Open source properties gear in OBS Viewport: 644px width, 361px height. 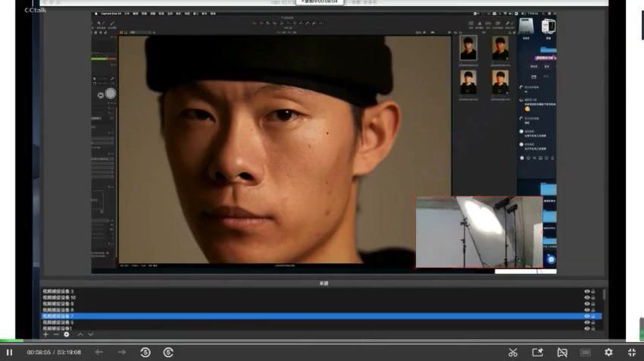[x=67, y=334]
